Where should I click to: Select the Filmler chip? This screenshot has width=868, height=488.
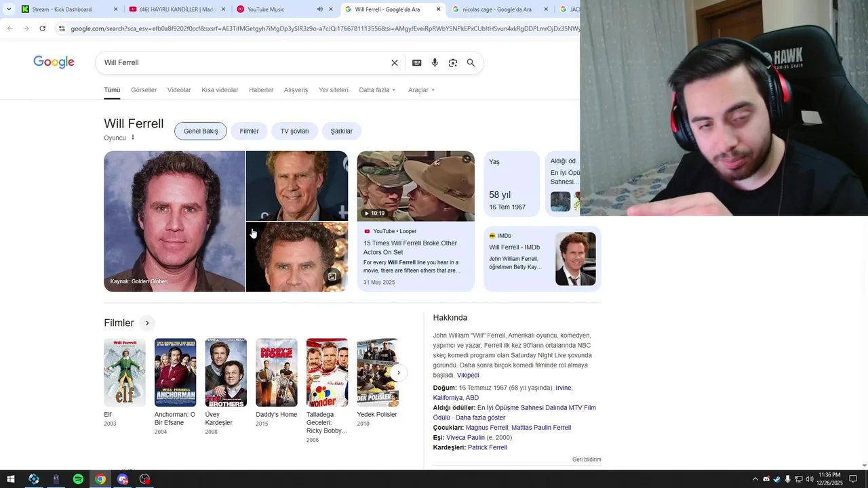249,131
